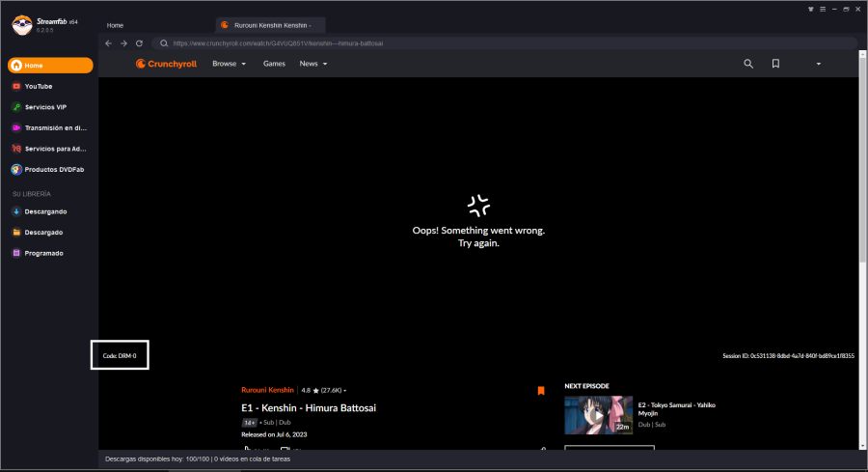Open StreamFab hamburger menu

pos(823,9)
